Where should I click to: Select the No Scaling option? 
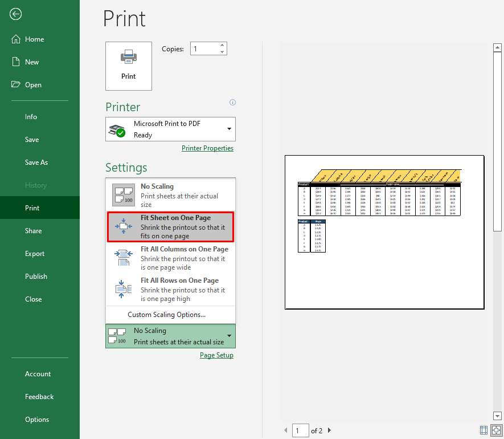pos(170,194)
